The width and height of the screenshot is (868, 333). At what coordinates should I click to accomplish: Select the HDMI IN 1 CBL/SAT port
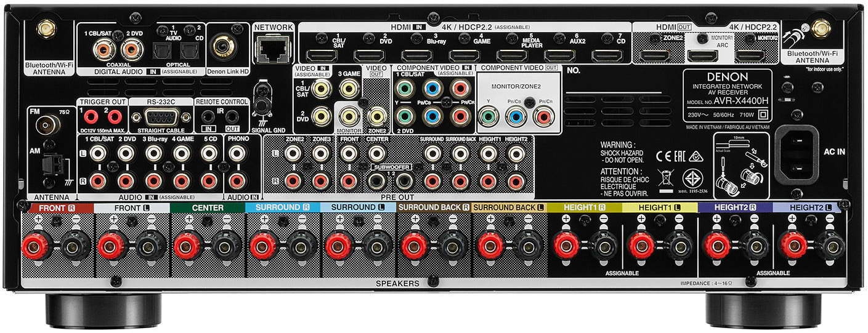(x=321, y=55)
